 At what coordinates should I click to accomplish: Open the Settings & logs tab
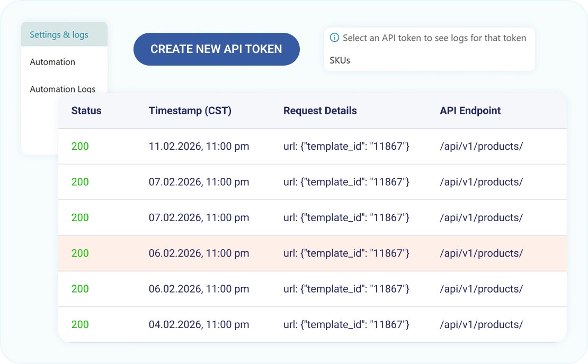click(x=59, y=35)
